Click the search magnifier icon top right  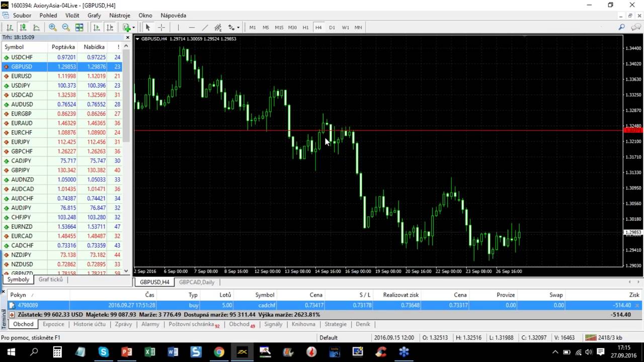tap(621, 28)
